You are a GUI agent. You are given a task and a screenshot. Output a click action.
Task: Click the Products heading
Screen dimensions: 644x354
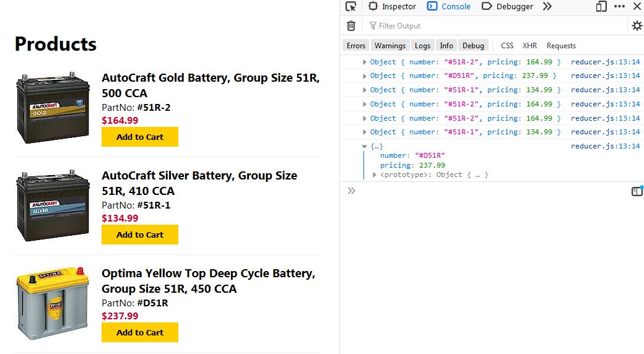click(x=56, y=44)
